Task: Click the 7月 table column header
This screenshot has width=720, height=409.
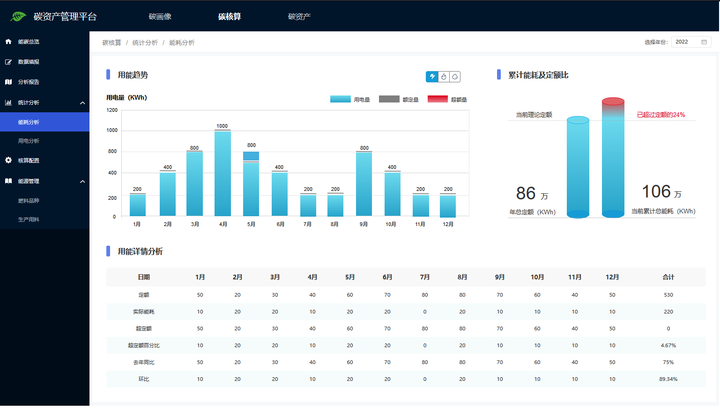Action: click(425, 277)
